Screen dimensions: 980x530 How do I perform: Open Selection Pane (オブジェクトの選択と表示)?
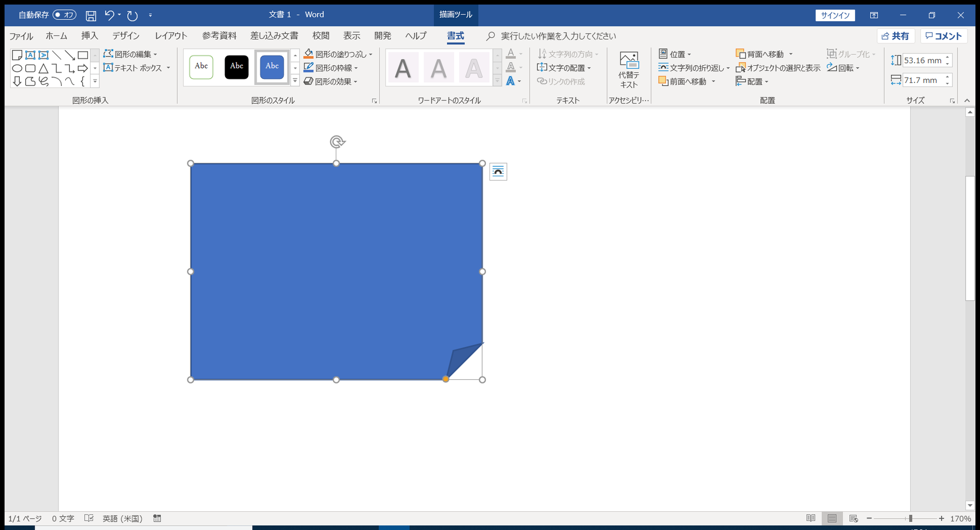[778, 68]
